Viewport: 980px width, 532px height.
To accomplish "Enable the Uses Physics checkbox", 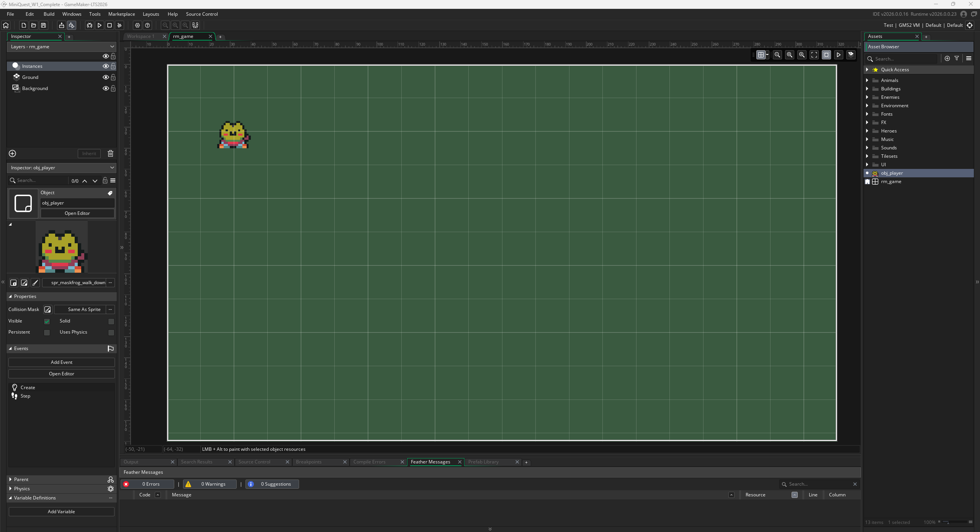I will tap(111, 332).
